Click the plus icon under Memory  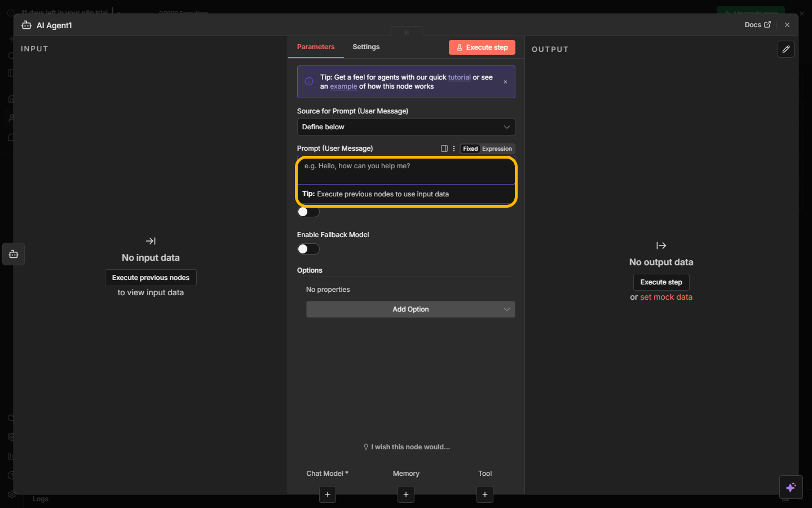click(406, 494)
